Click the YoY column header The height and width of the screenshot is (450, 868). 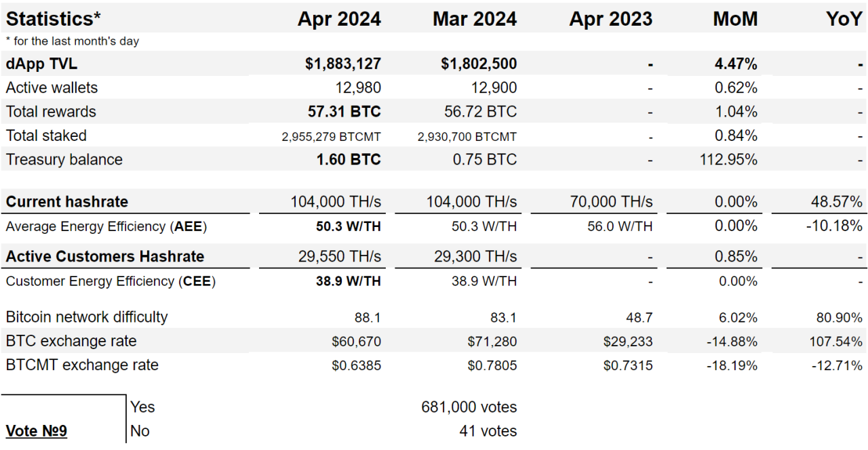point(844,19)
